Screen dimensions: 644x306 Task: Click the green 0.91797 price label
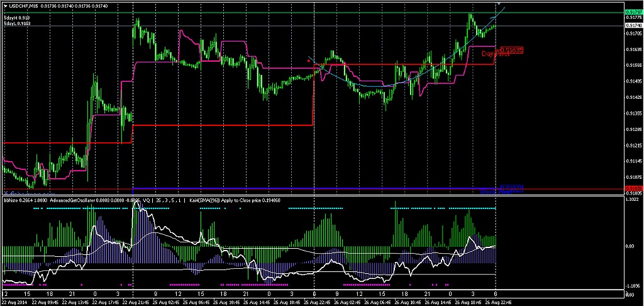point(634,12)
